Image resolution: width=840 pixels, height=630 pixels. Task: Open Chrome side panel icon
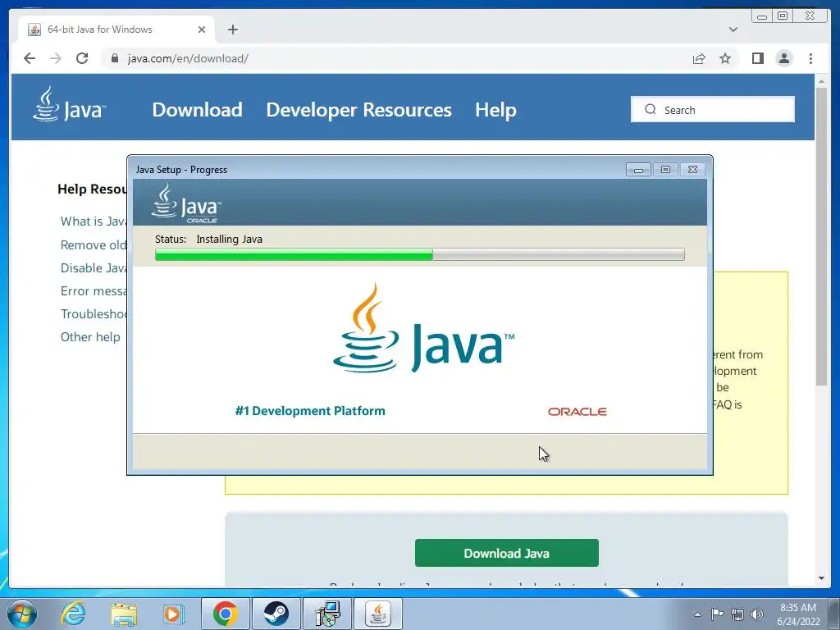[757, 58]
